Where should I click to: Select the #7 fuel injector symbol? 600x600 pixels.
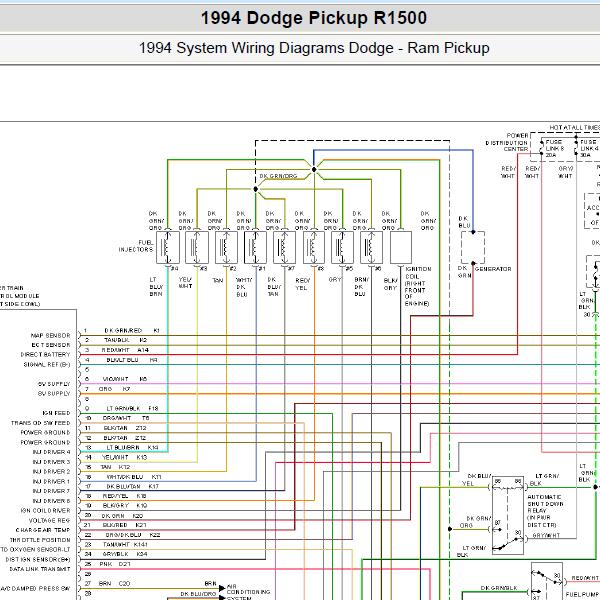[284, 247]
